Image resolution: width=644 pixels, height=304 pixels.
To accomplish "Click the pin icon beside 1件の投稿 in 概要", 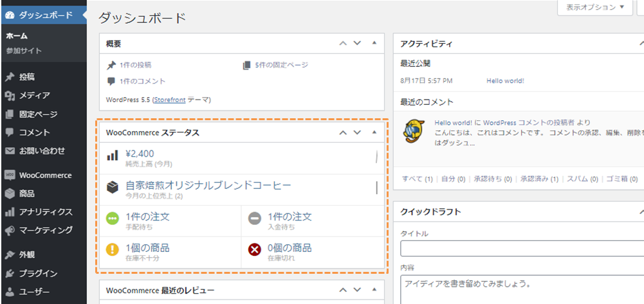I will (x=111, y=65).
